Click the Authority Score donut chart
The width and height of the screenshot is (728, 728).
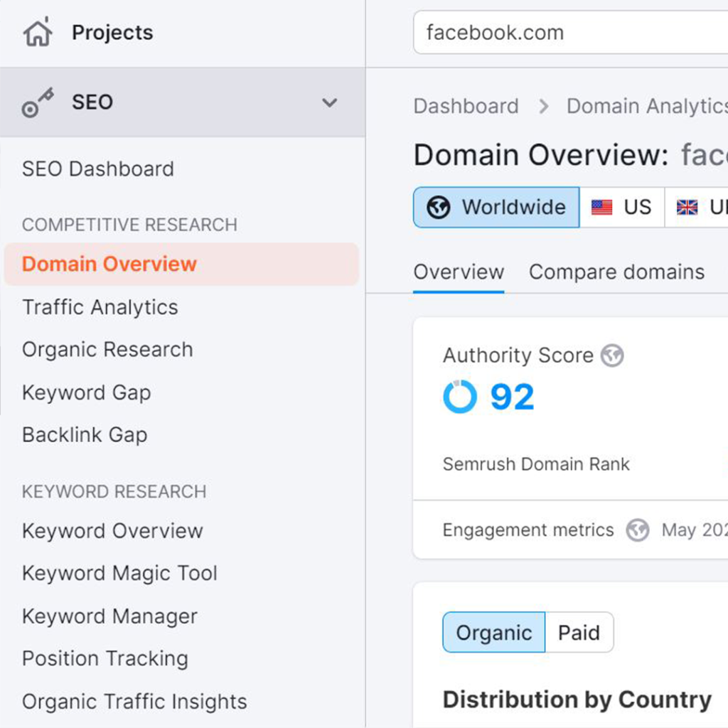click(x=460, y=397)
